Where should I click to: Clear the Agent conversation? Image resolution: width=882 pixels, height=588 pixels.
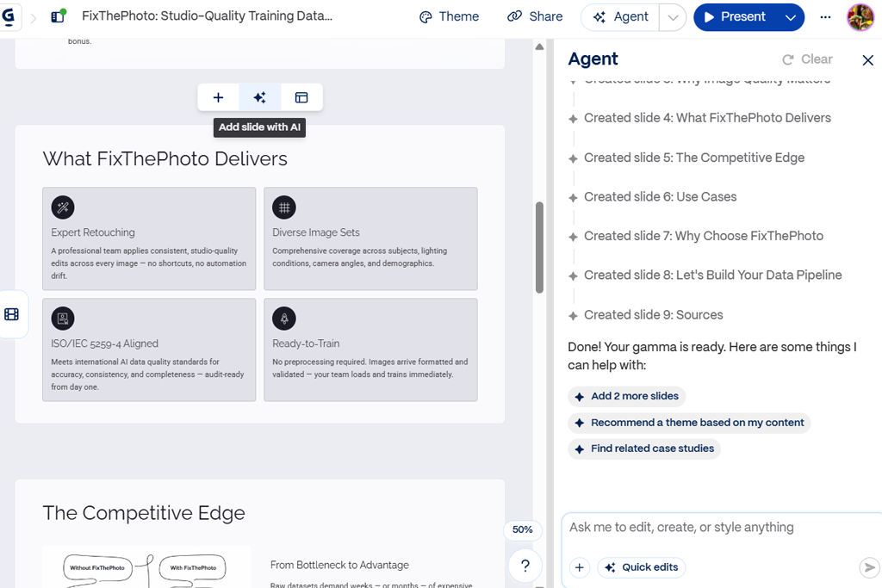click(x=807, y=59)
